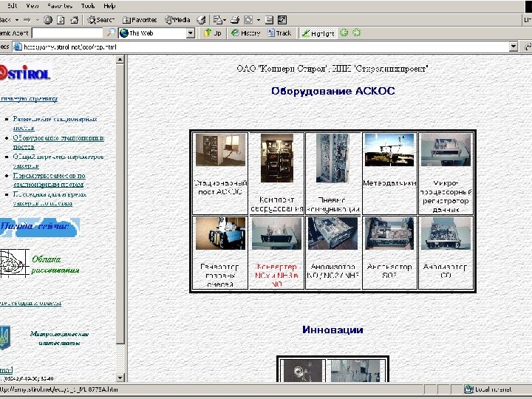Open the second bulleted sidebar link, about stationary posts equipment
Viewport: 532px width, 399px height.
(x=58, y=142)
